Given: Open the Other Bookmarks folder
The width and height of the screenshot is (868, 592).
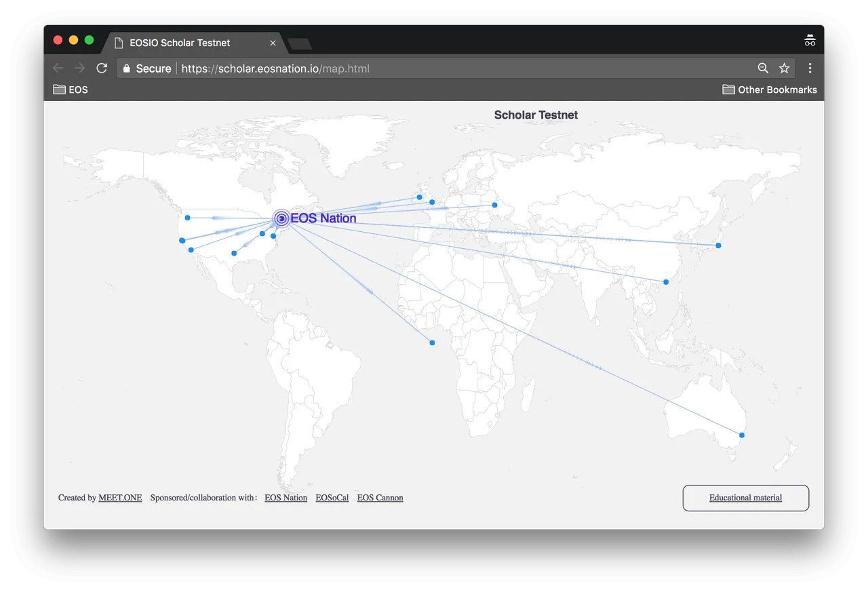Looking at the screenshot, I should click(770, 90).
